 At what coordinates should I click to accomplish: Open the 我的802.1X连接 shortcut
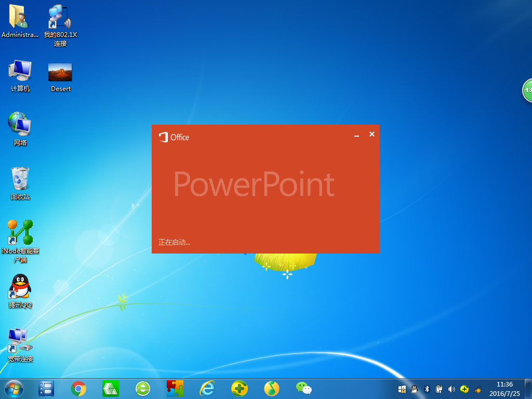[x=60, y=25]
